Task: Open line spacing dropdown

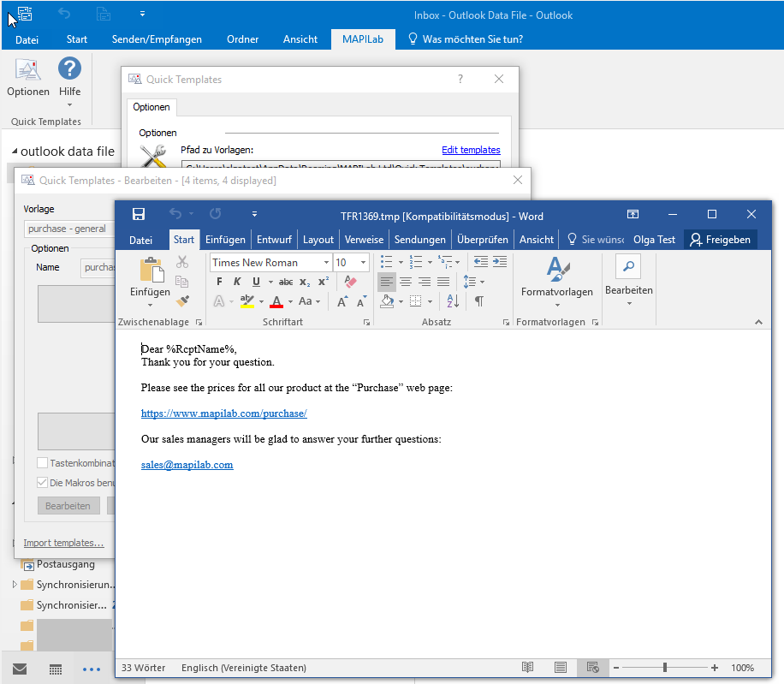Action: [x=473, y=282]
